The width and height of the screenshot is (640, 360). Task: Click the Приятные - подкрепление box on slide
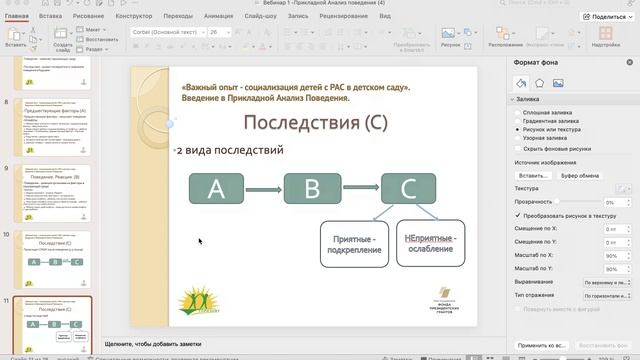[354, 244]
